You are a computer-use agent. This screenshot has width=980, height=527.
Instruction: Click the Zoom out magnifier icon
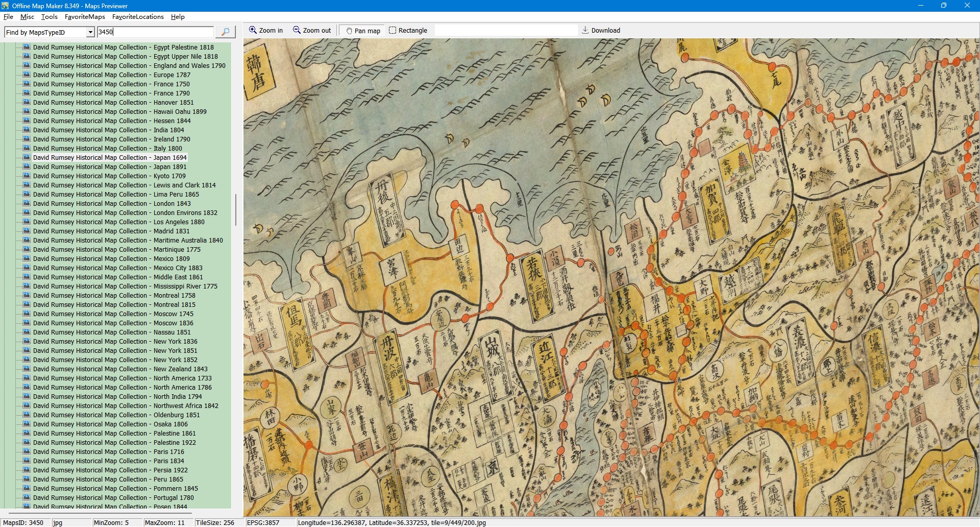[297, 30]
